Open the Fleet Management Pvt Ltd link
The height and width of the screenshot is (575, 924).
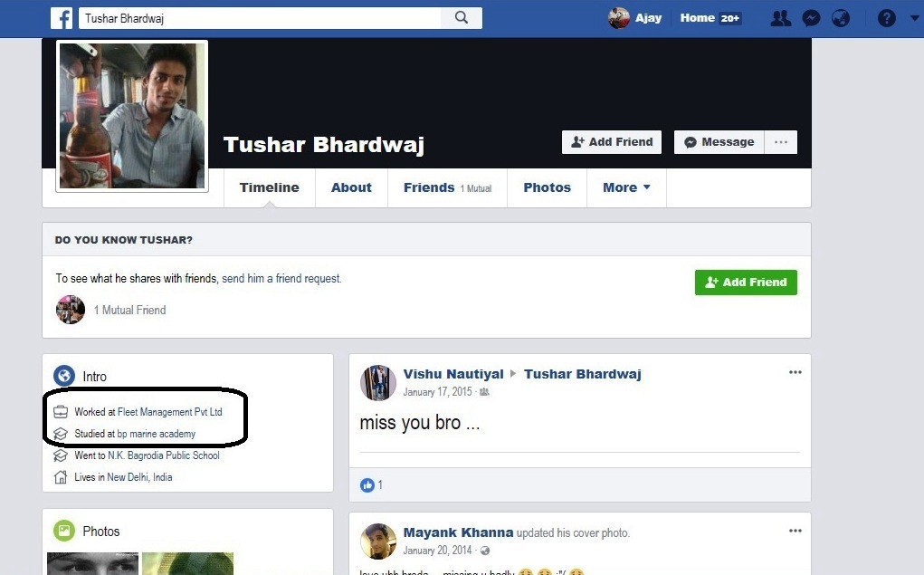[x=170, y=412]
